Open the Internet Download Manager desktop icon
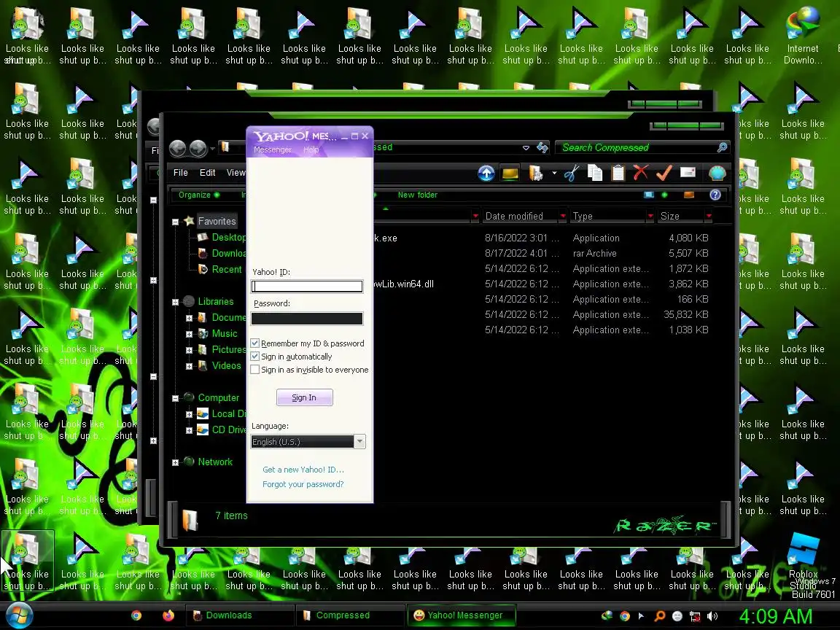Viewport: 840px width, 630px height. (x=803, y=36)
